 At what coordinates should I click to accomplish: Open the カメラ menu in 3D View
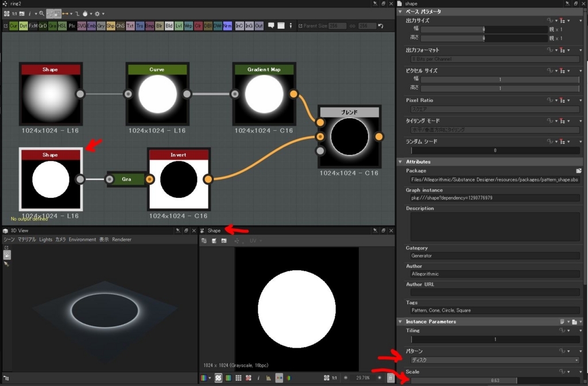60,240
